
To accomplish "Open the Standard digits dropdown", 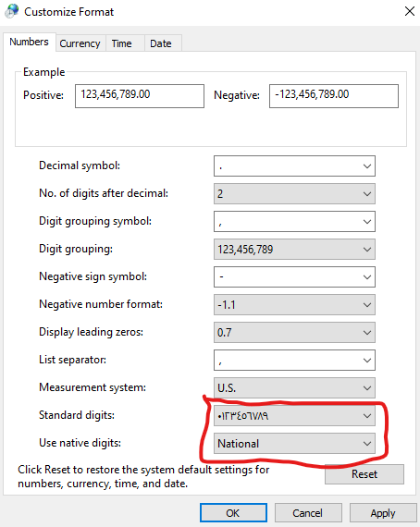I will click(294, 416).
